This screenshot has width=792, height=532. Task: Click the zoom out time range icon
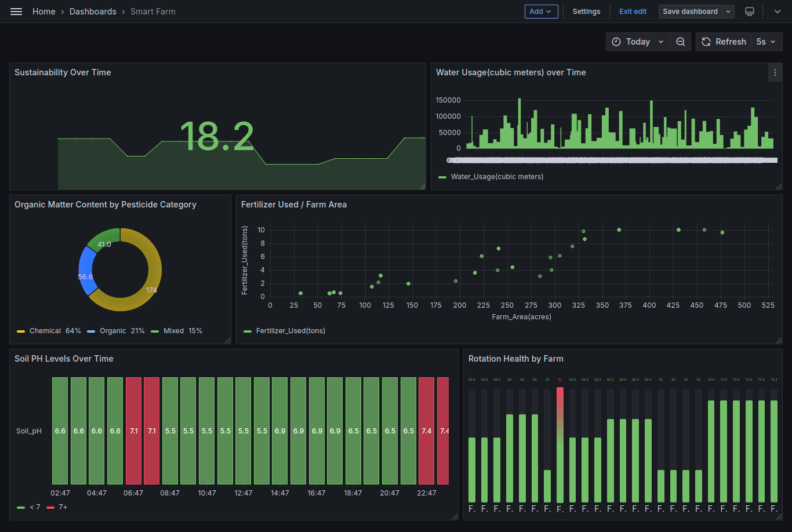(x=681, y=42)
